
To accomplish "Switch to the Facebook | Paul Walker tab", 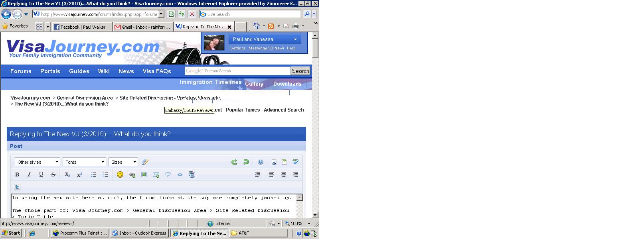I will [82, 27].
